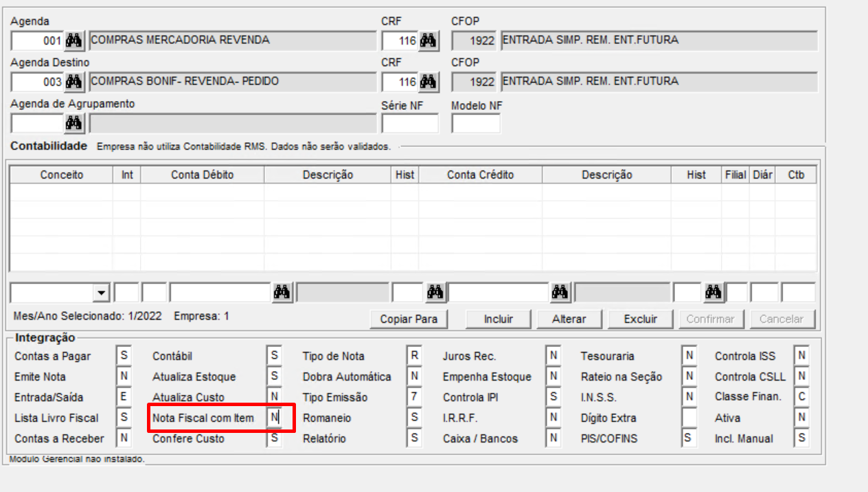
Task: Click the Copiar Para button
Action: [409, 319]
